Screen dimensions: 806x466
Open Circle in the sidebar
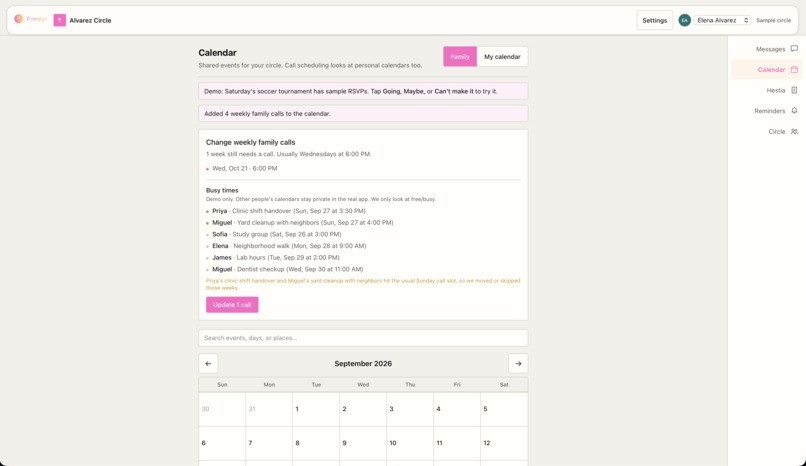[776, 132]
